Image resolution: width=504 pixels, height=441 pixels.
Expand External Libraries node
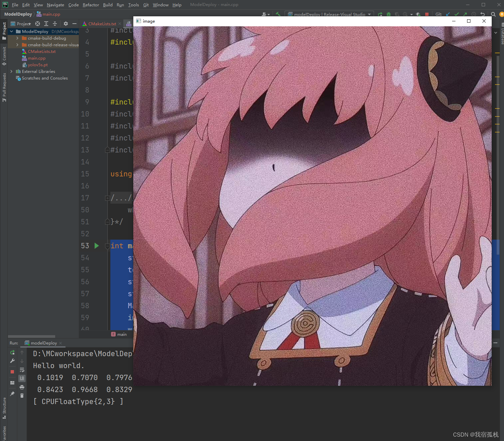[x=12, y=71]
